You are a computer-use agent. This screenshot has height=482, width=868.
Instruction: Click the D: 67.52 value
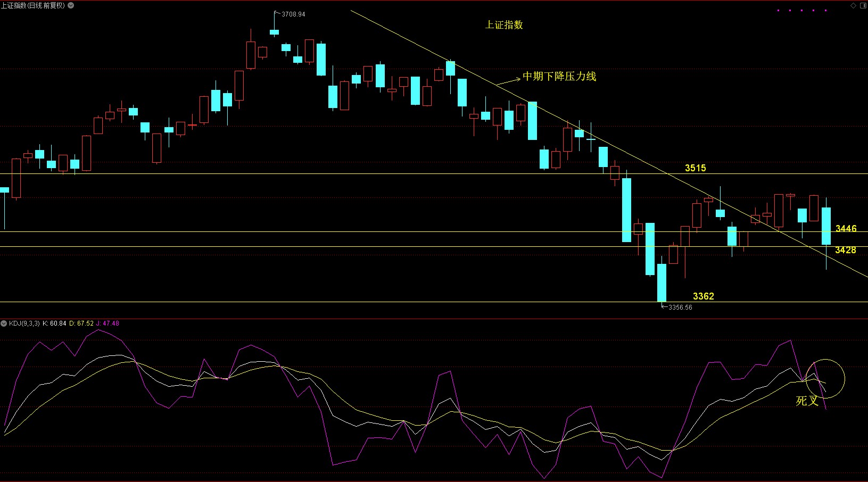pos(81,323)
